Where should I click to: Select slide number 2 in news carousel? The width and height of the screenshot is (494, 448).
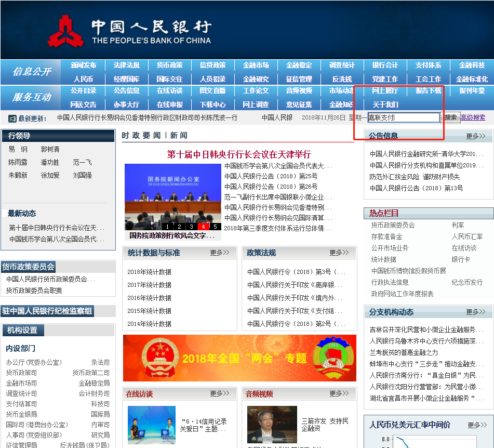pyautogui.click(x=179, y=227)
